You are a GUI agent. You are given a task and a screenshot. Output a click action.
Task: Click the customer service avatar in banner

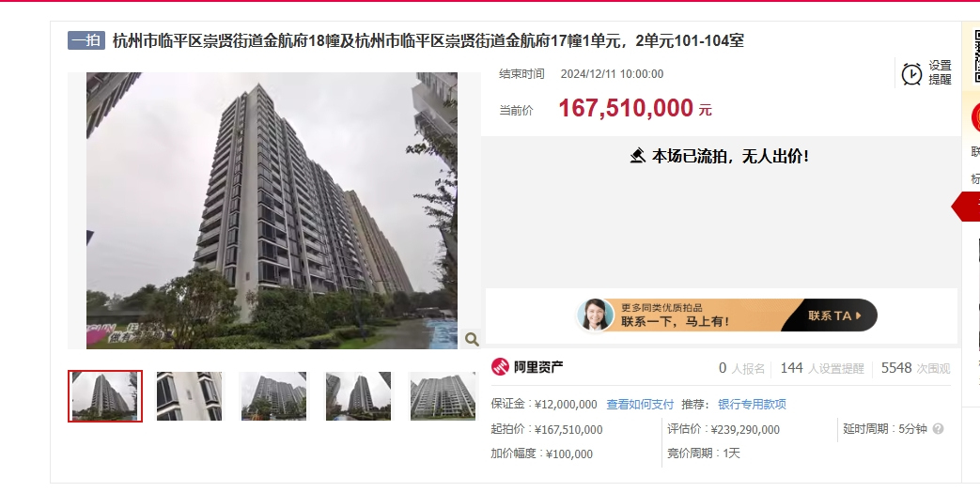[x=595, y=315]
